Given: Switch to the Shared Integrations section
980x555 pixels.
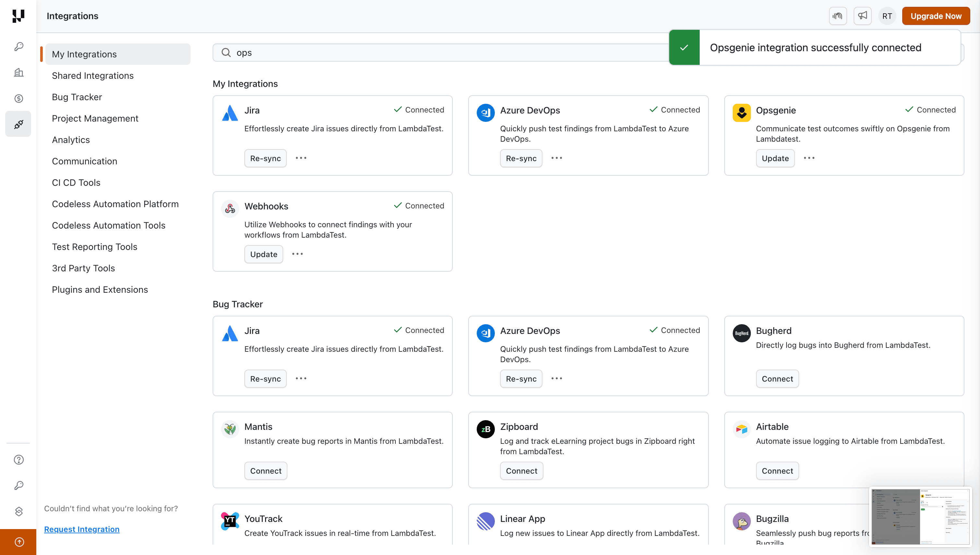Looking at the screenshot, I should coord(93,76).
